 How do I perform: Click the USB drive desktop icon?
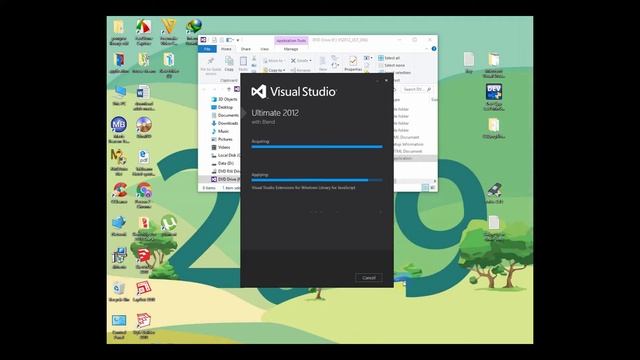point(494,193)
